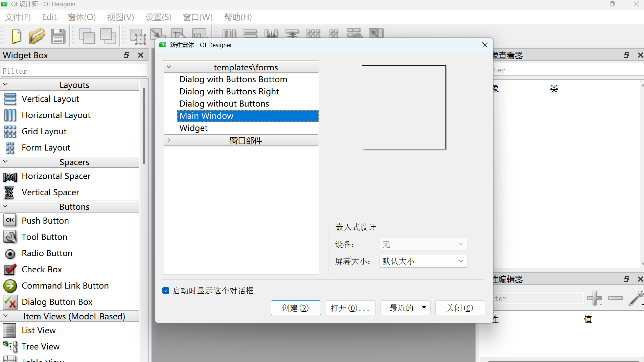
Task: Collapse the Spacers category
Action: (x=5, y=162)
